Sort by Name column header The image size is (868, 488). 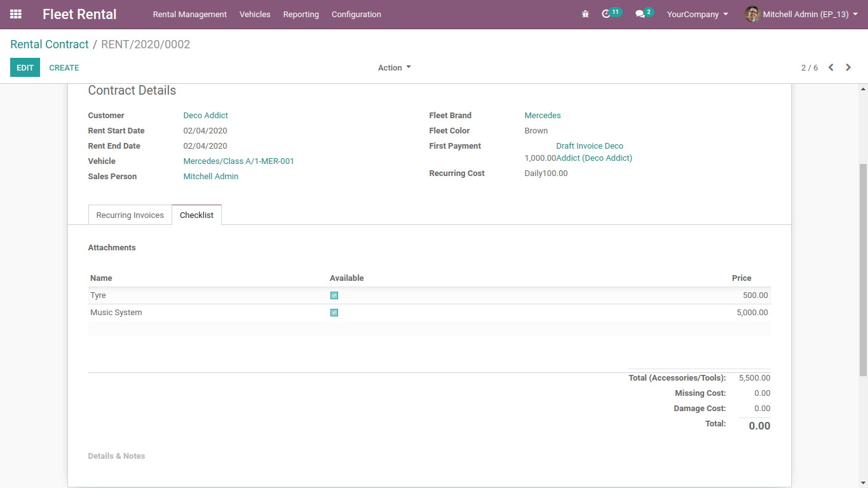click(101, 278)
